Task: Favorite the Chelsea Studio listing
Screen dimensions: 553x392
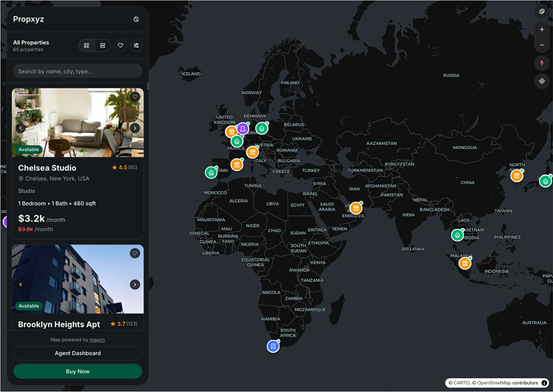Action: [135, 96]
